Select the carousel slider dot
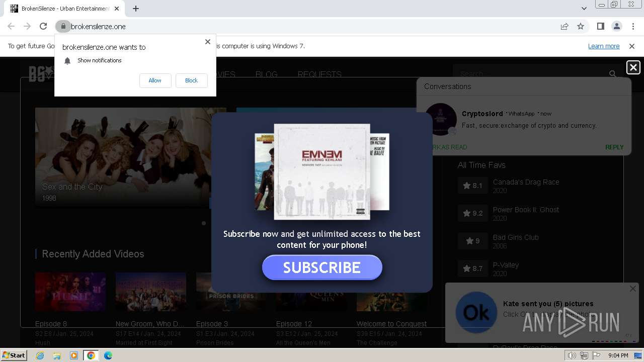This screenshot has width=644, height=362. point(204,223)
